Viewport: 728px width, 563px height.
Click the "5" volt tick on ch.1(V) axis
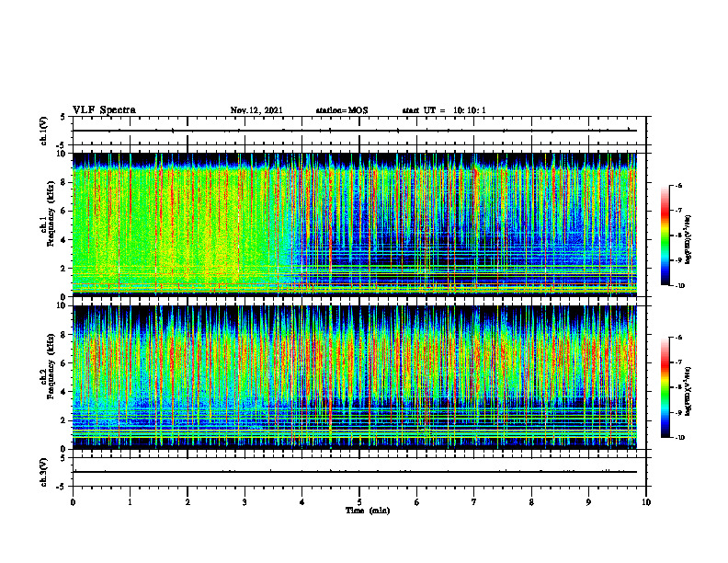click(63, 117)
